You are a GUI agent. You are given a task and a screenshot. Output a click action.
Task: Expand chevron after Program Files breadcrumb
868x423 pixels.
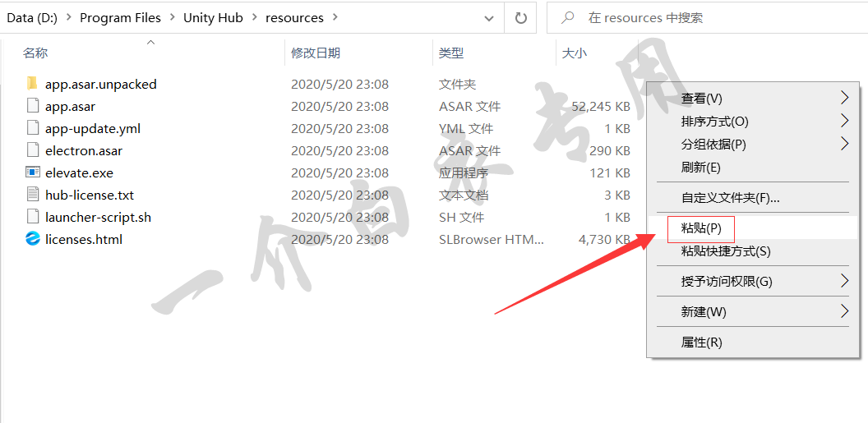click(172, 18)
